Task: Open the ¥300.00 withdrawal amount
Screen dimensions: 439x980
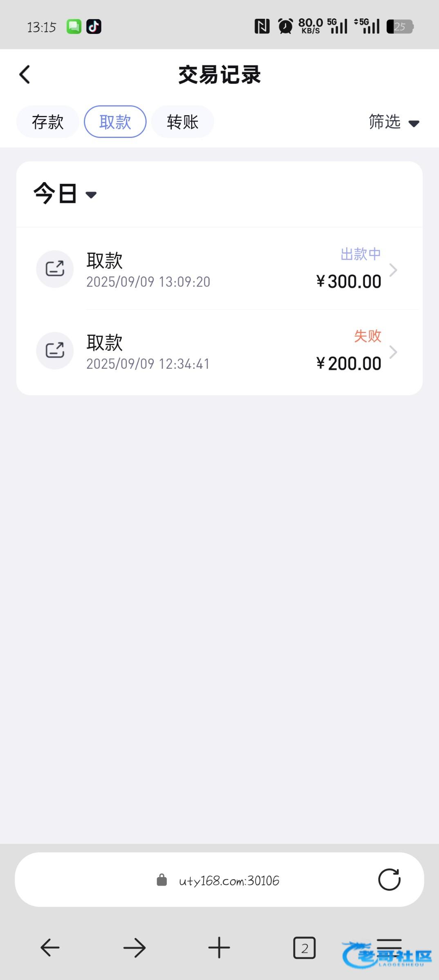Action: [x=349, y=282]
